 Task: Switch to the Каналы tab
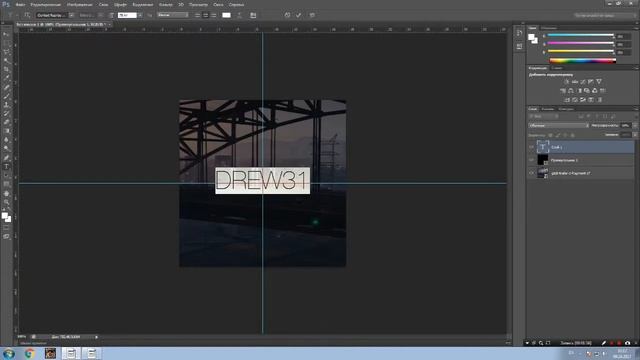tap(548, 109)
